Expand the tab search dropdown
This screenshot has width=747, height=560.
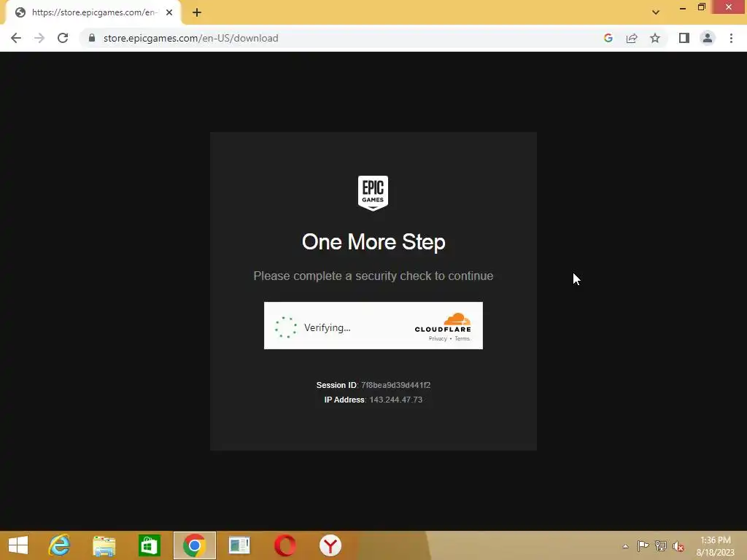[656, 12]
